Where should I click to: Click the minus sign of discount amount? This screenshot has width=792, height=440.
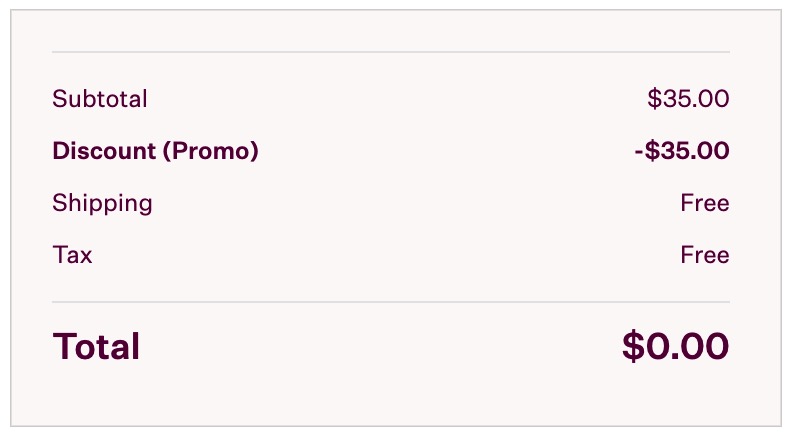[638, 152]
